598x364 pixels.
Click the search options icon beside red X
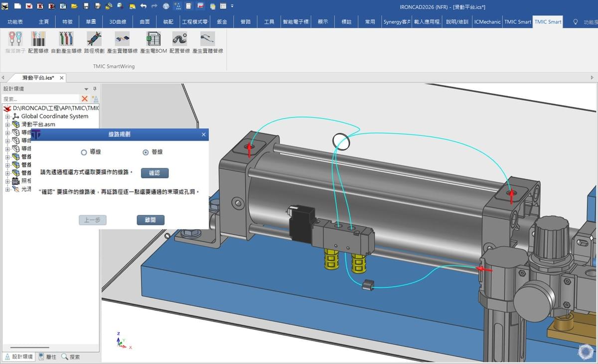(95, 99)
